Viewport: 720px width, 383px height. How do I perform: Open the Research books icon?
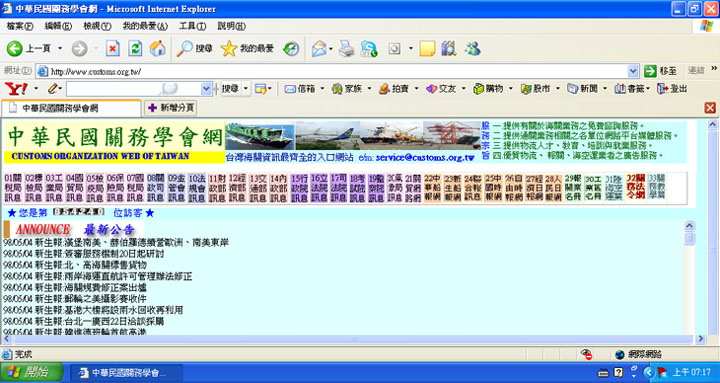pyautogui.click(x=449, y=48)
